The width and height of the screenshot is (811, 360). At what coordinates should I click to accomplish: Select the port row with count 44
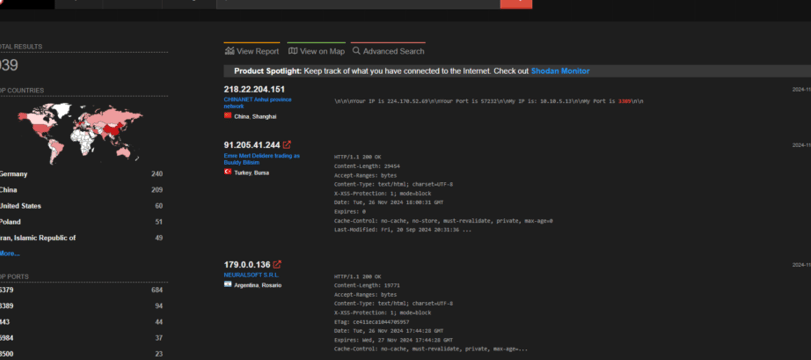(x=81, y=322)
